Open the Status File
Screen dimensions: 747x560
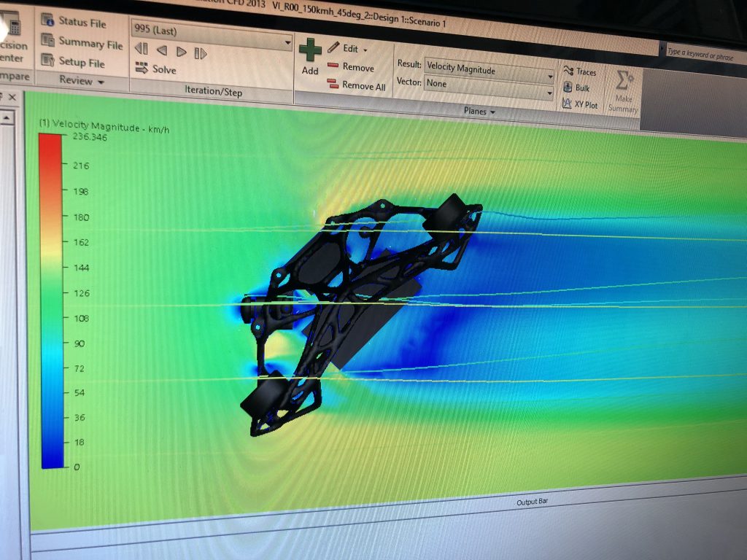pyautogui.click(x=74, y=21)
